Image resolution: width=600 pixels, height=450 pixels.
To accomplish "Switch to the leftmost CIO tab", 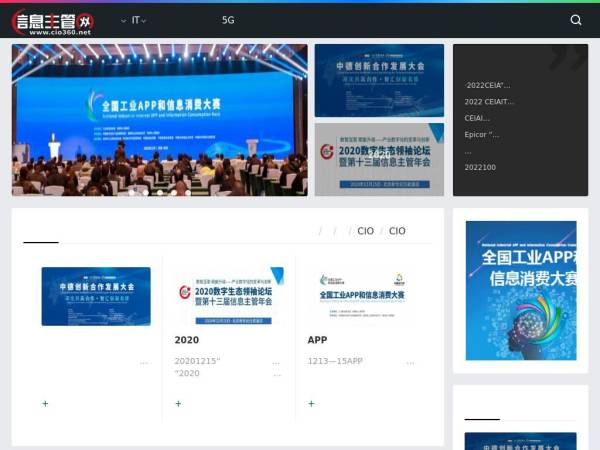I will [365, 231].
